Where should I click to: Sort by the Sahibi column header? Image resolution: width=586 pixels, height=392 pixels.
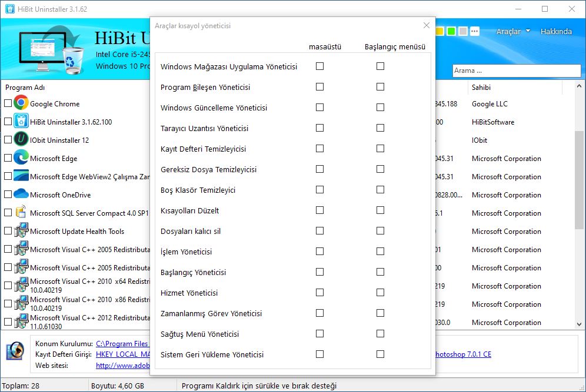point(481,88)
